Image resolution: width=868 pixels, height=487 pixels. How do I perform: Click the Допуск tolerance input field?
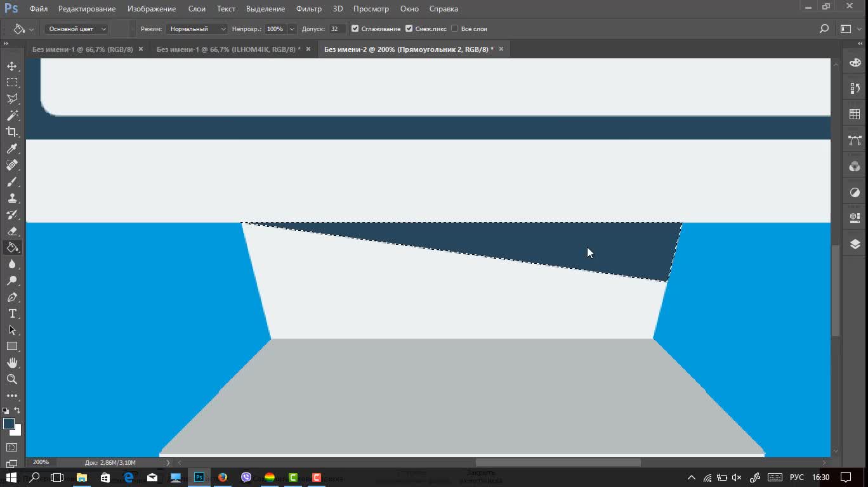tap(338, 29)
